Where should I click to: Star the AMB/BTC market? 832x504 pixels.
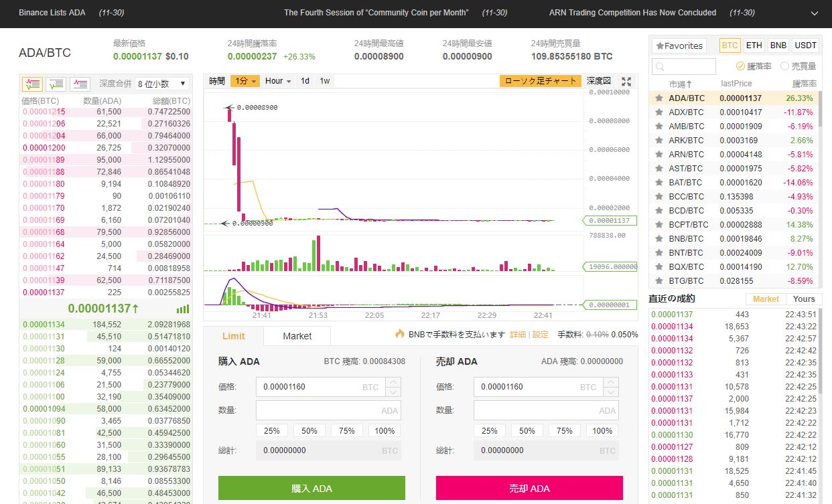point(659,127)
